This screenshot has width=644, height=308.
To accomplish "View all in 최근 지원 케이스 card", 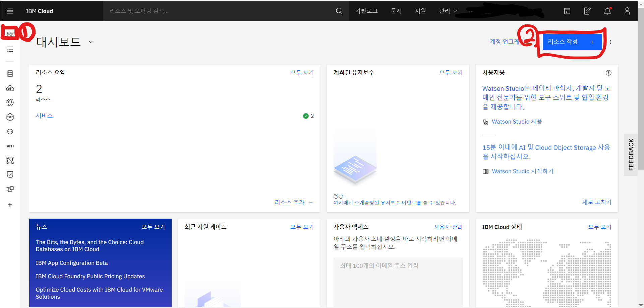I will [302, 227].
